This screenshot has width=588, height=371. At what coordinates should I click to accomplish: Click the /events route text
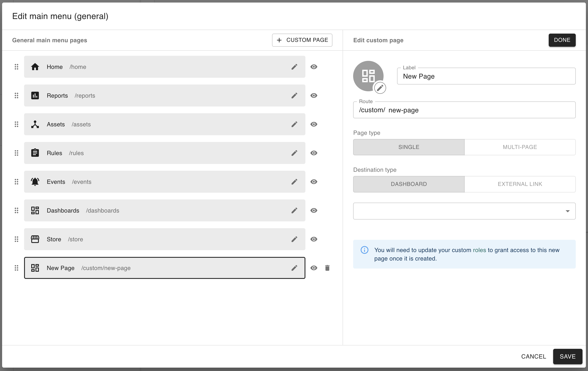(82, 182)
